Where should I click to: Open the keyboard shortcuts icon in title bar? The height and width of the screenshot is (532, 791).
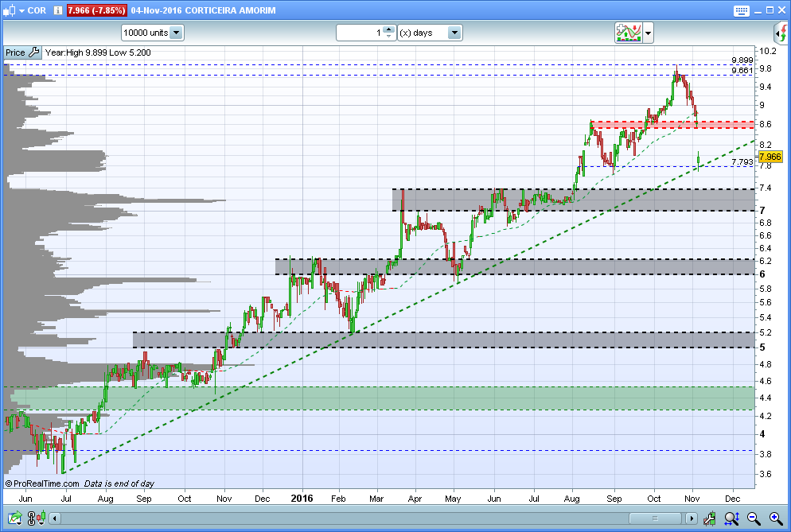[741, 10]
